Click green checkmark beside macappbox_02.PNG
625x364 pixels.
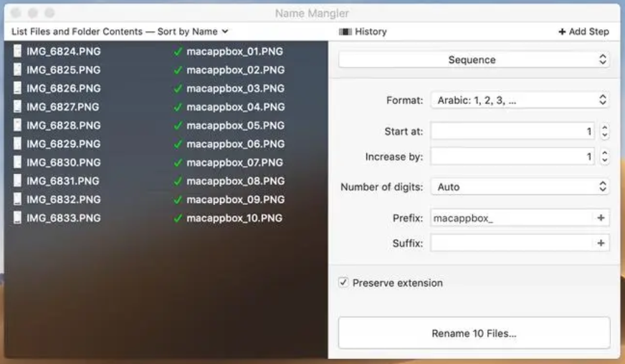click(178, 70)
